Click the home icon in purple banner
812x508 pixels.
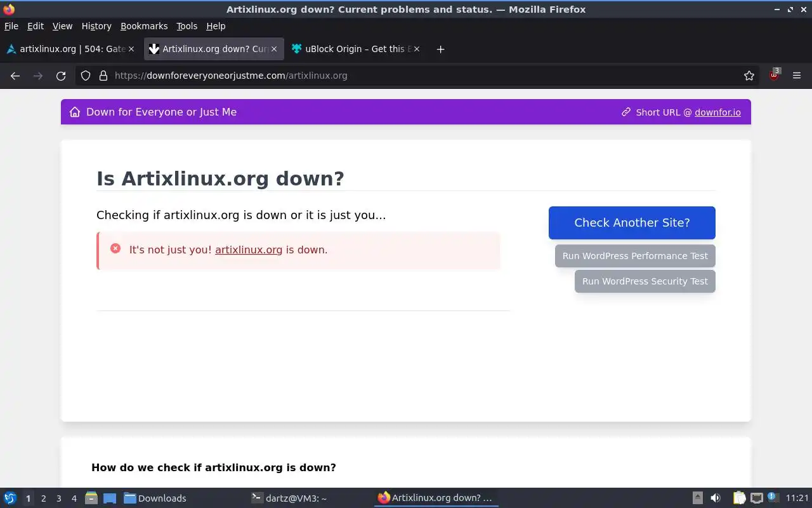point(75,112)
